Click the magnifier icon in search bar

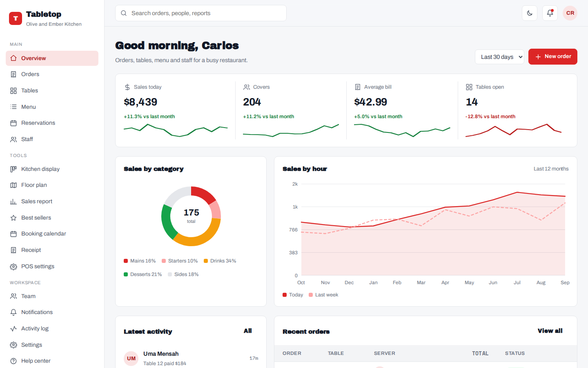(124, 13)
